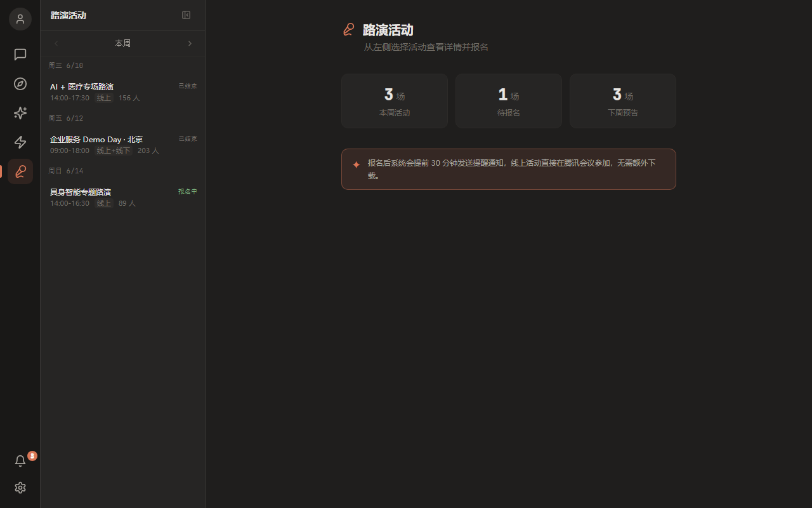Collapse the 路演活动 side panel

[x=186, y=15]
